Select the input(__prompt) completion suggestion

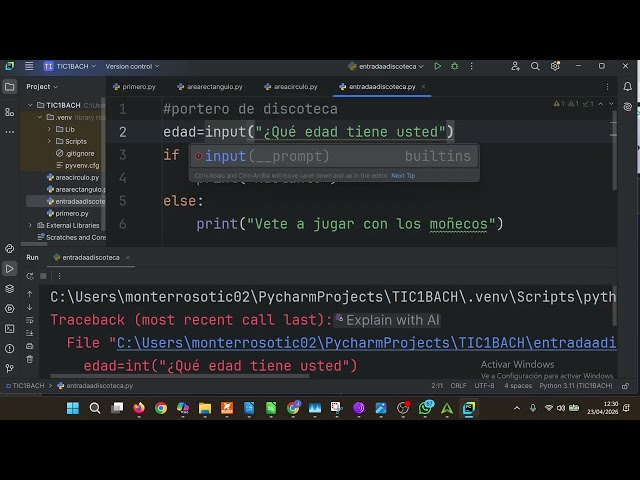(333, 156)
